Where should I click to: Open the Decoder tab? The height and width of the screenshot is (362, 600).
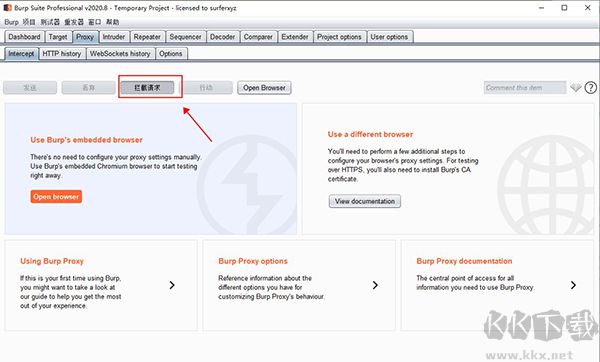click(223, 37)
